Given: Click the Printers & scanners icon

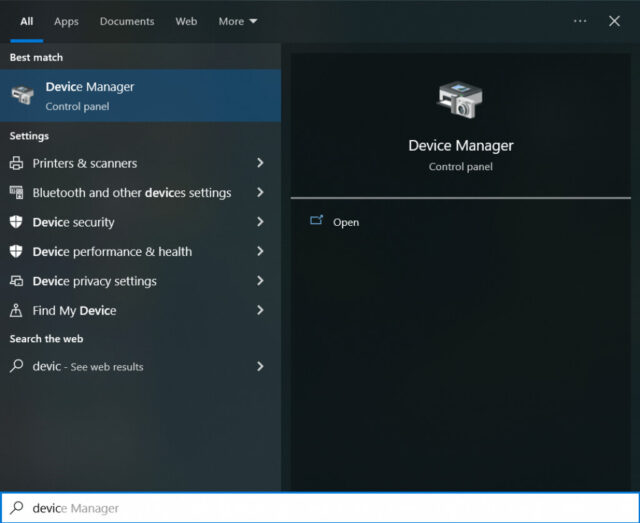Looking at the screenshot, I should pyautogui.click(x=17, y=163).
